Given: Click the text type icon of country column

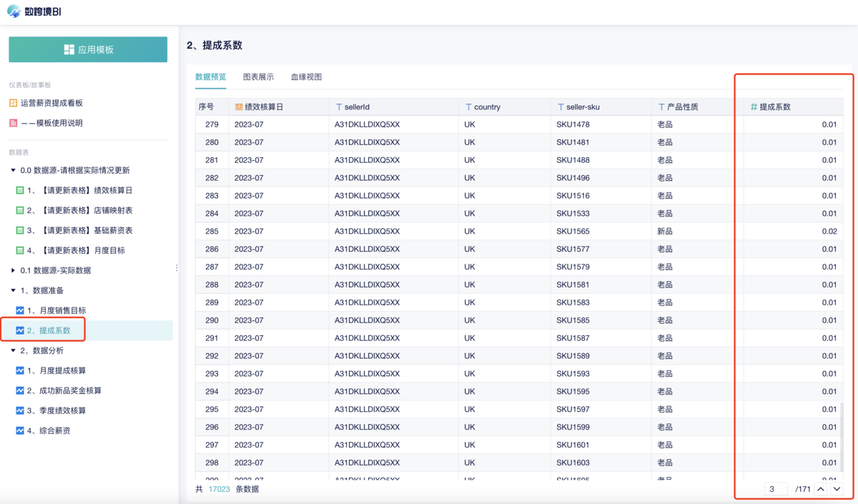Looking at the screenshot, I should (468, 107).
